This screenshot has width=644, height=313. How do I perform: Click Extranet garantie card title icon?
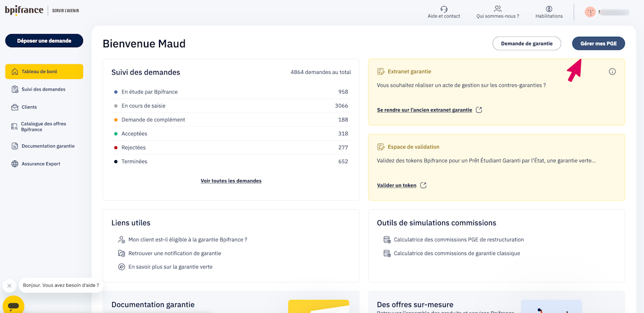tap(381, 71)
